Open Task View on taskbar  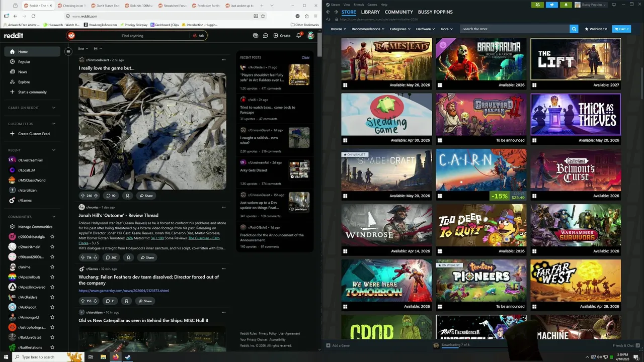click(91, 357)
